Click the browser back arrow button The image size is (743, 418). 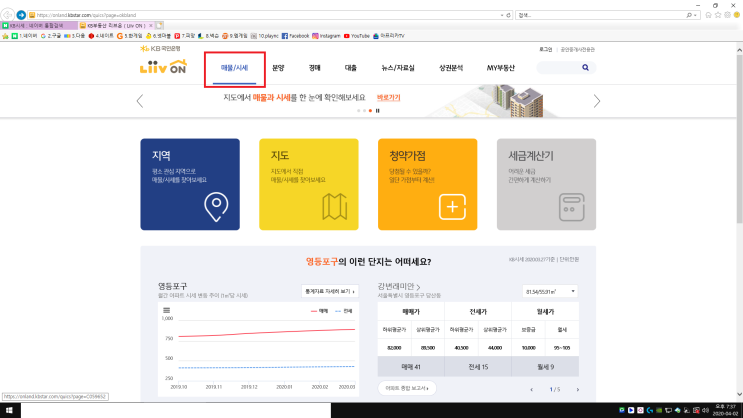point(8,15)
